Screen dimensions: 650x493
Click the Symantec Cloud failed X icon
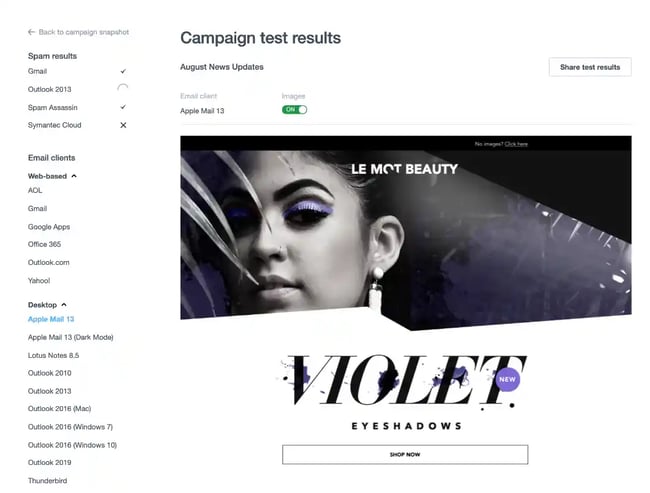coord(123,125)
